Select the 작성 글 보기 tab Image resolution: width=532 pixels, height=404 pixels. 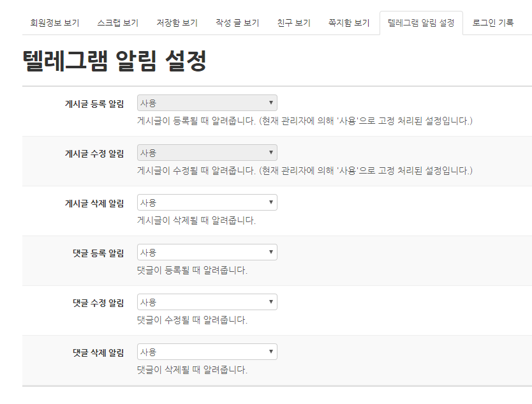237,23
